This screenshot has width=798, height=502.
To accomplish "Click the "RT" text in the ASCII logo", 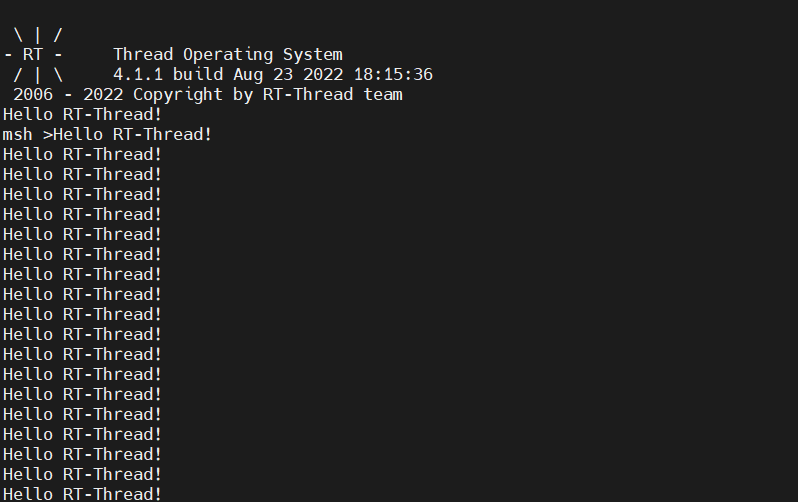I will coord(32,55).
